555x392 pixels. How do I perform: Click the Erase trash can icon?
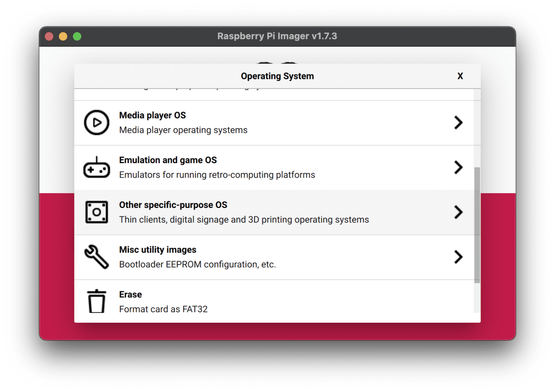coord(96,301)
